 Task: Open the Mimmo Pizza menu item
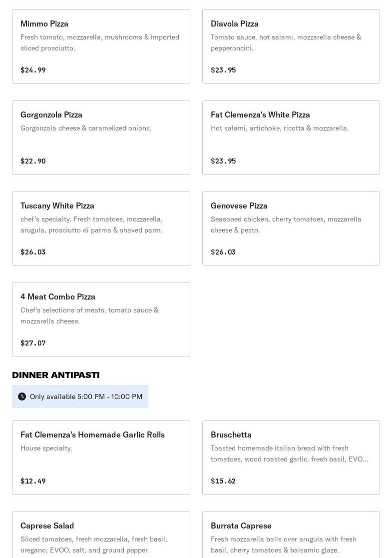coord(101,46)
